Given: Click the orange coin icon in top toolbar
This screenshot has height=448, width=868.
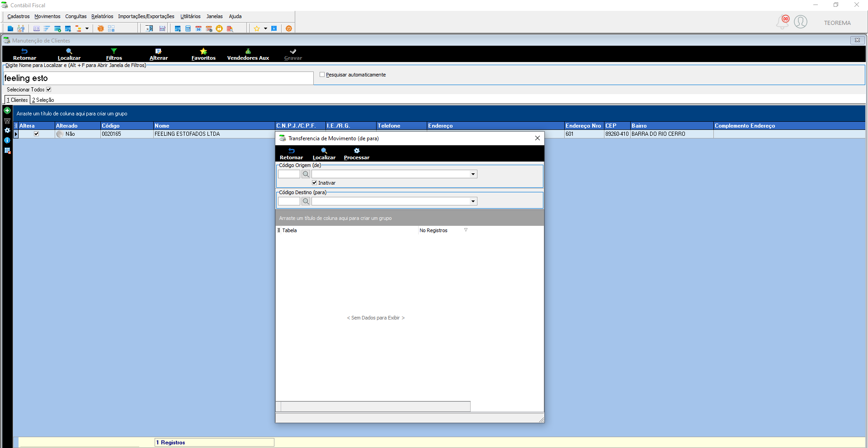Looking at the screenshot, I should coord(101,29).
